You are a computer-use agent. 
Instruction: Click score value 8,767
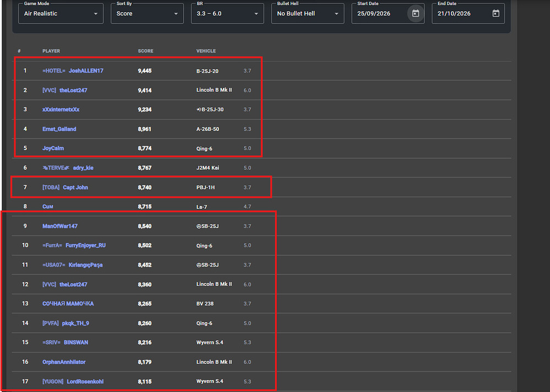(145, 168)
